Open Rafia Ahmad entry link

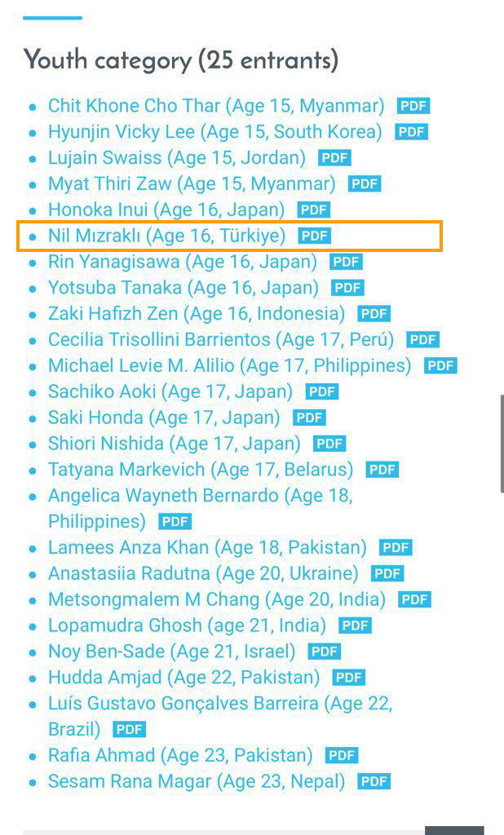[x=180, y=756]
